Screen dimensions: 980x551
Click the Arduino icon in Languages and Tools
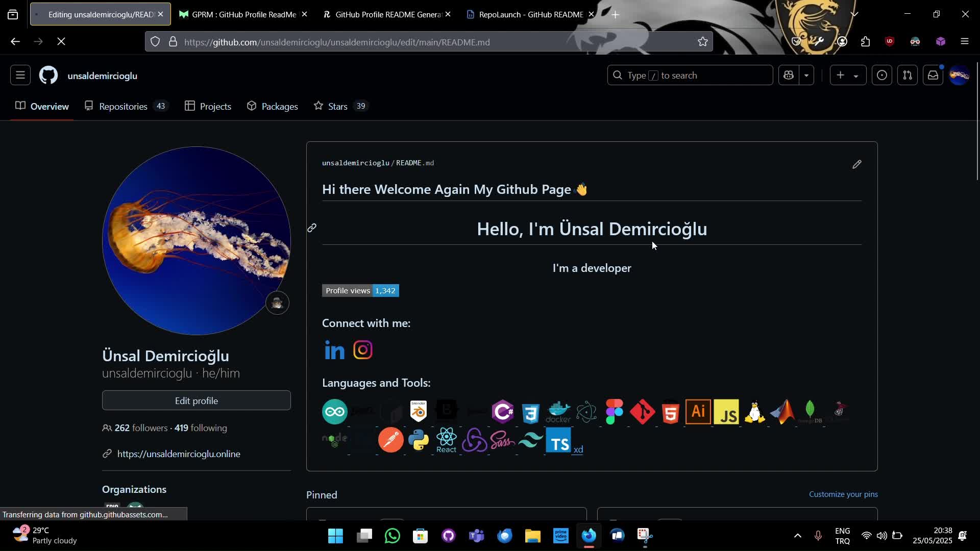(x=335, y=412)
